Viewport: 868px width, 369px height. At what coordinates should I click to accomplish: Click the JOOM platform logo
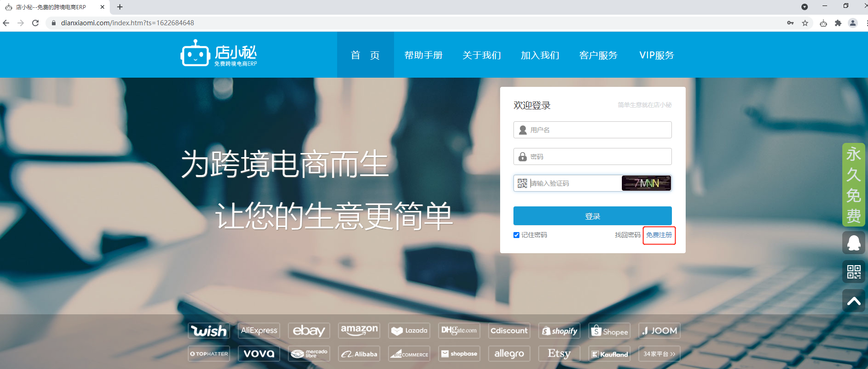(659, 330)
